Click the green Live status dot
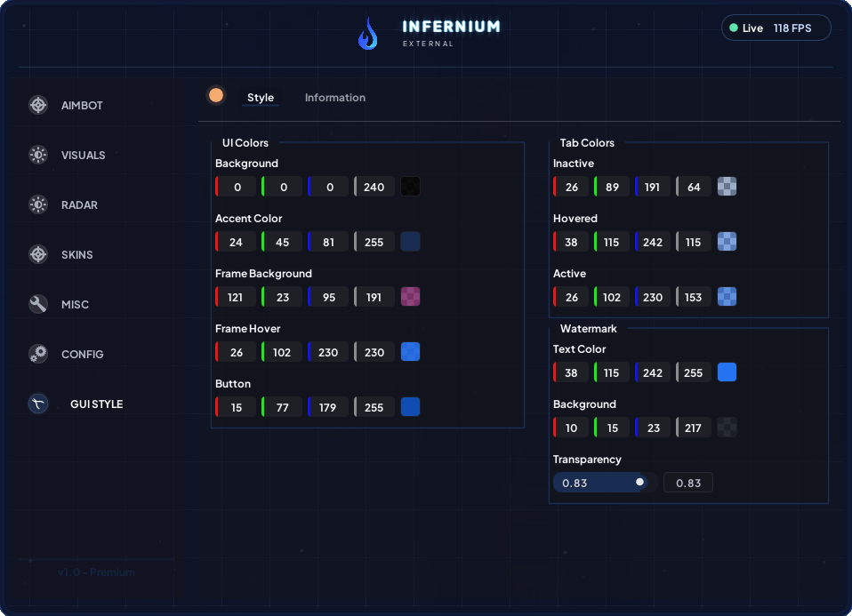Screen dimensions: 852x616 click(734, 28)
